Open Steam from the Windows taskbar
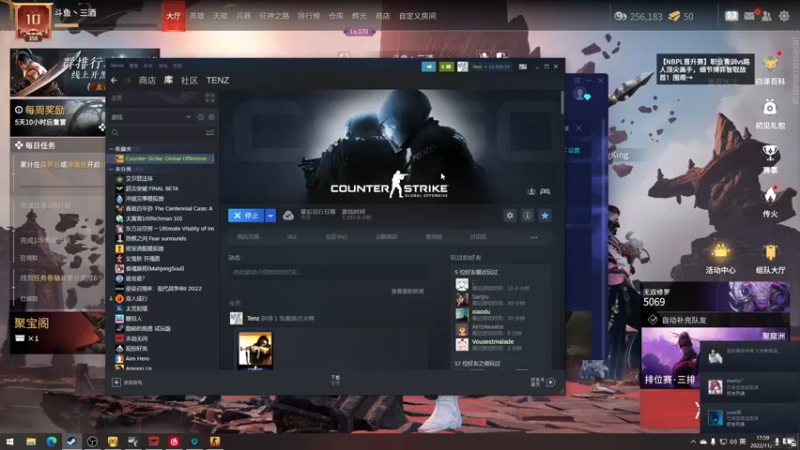The image size is (800, 450). [x=71, y=441]
